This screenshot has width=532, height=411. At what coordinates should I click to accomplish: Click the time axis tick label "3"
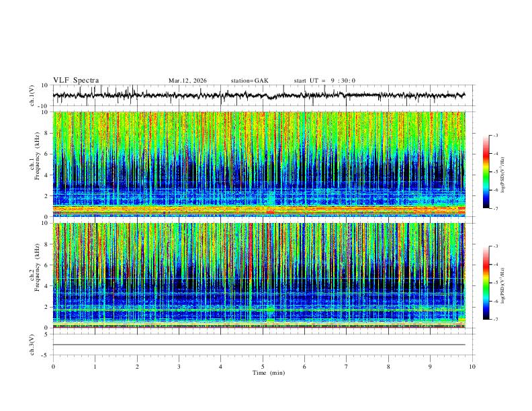tap(179, 366)
